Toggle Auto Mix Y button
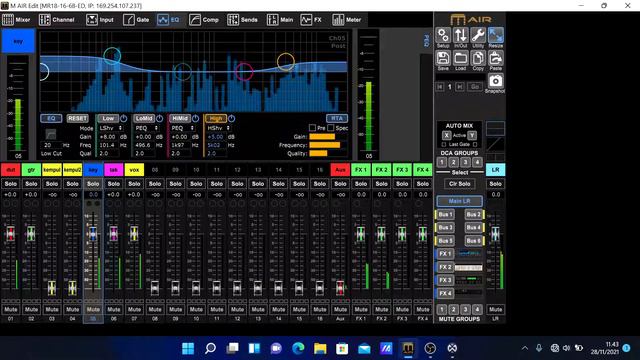The image size is (640, 360). (472, 135)
